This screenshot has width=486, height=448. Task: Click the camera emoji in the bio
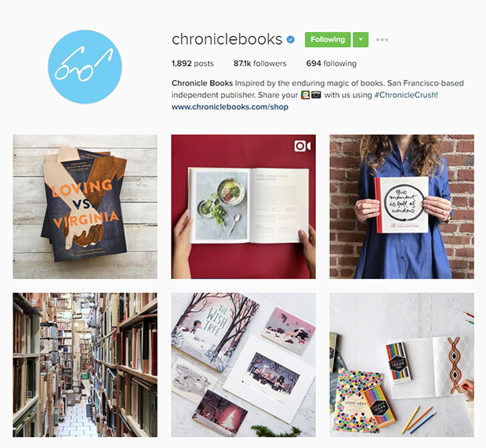coord(316,95)
